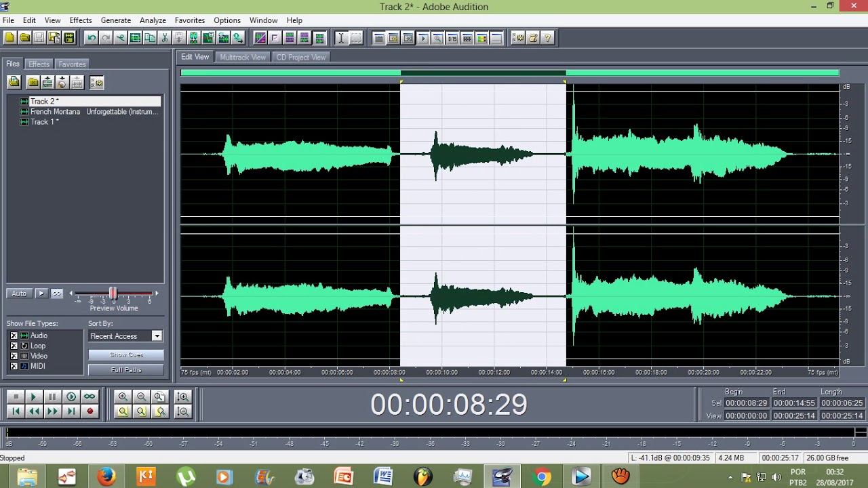Open the Sort By Recent Access dropdown
Image resolution: width=868 pixels, height=488 pixels.
[x=125, y=336]
